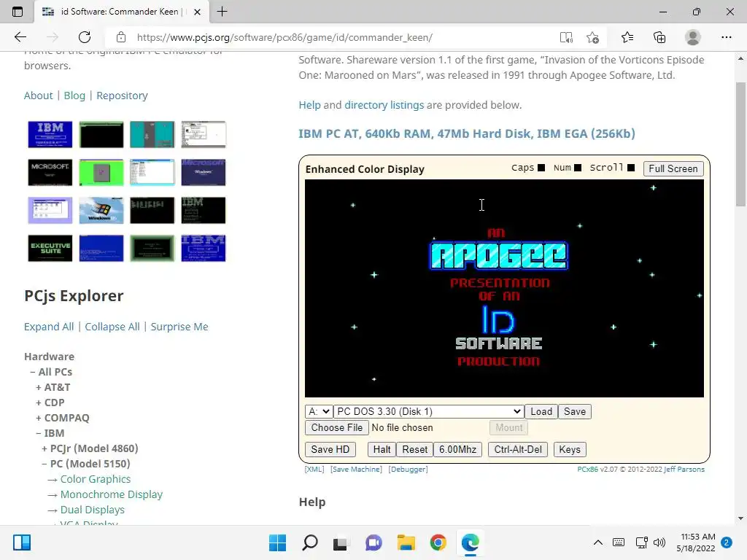Open a new tab with plus

222,12
